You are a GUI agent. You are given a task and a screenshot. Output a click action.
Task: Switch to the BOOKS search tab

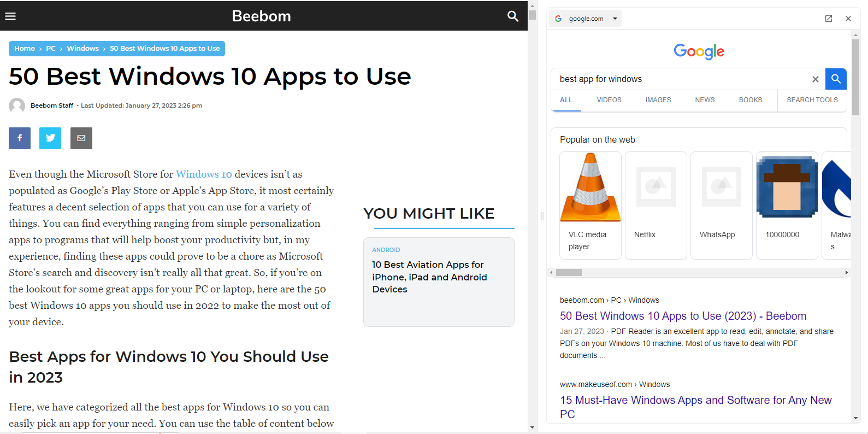click(x=751, y=100)
